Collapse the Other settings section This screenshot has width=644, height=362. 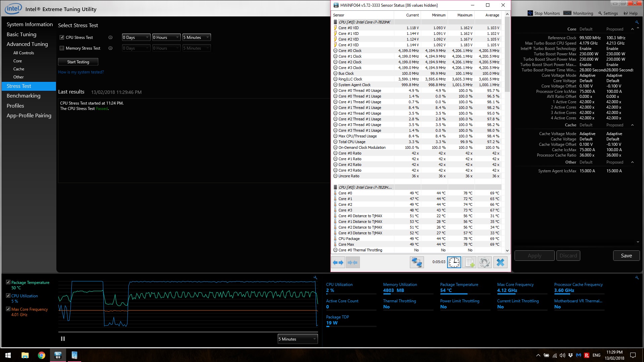coord(632,162)
